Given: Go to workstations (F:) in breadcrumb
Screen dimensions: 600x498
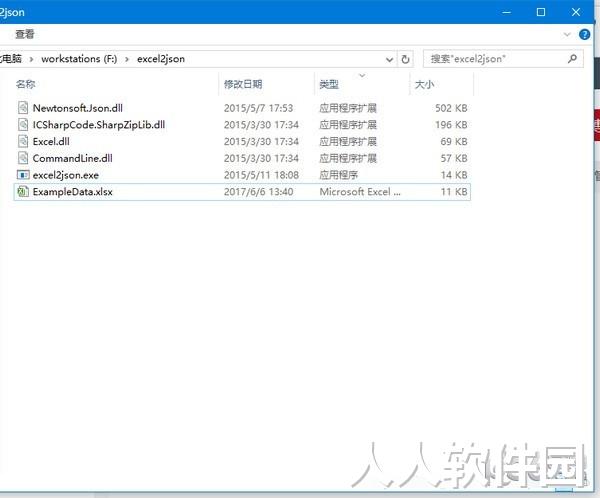Looking at the screenshot, I should coord(79,59).
